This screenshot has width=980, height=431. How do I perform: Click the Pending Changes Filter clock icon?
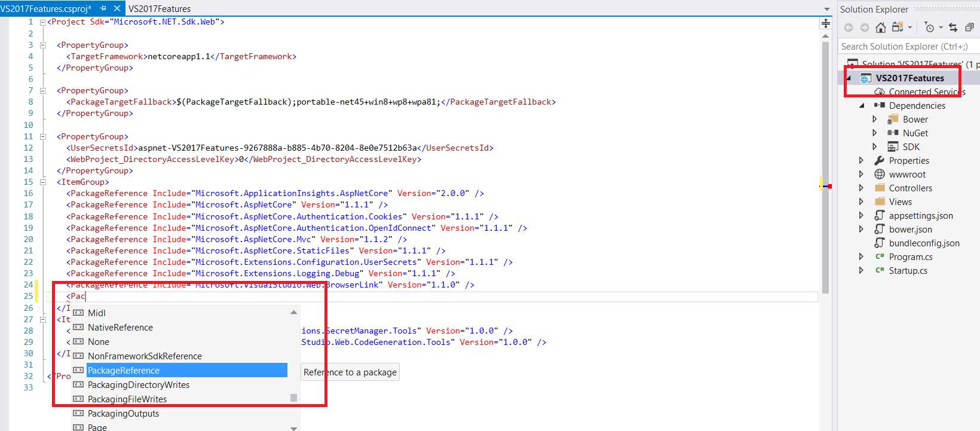929,27
